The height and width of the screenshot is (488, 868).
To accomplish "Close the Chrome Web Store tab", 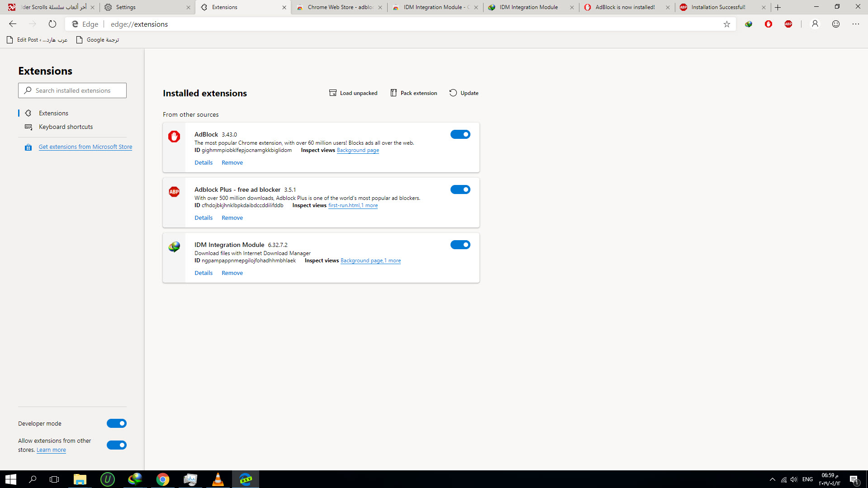I will pos(380,7).
